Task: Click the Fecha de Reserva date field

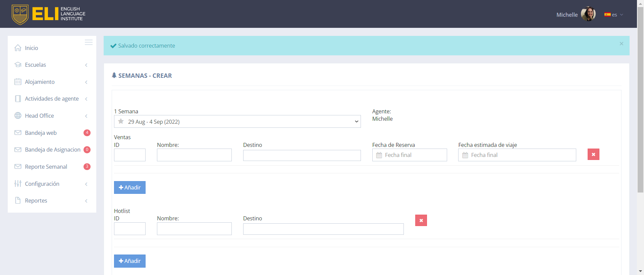Action: click(410, 155)
